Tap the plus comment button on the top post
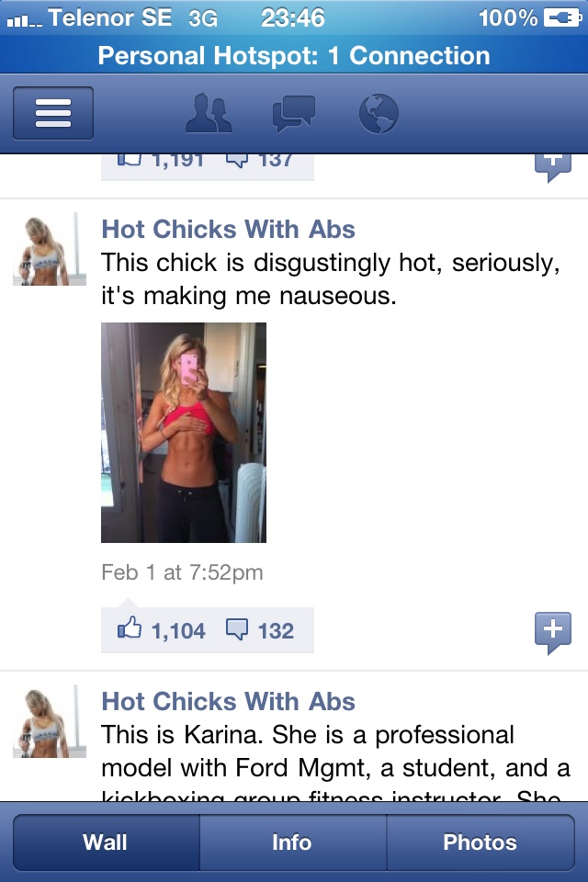The image size is (588, 882). 553,167
